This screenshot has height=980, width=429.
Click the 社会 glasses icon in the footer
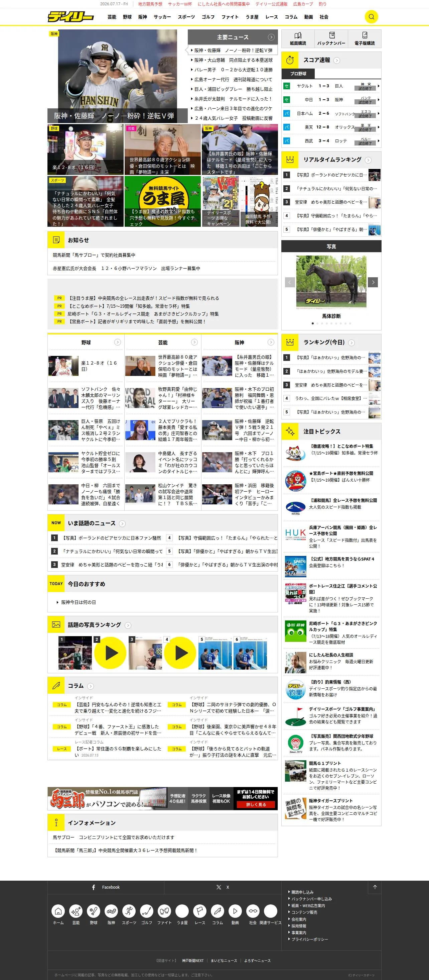click(x=253, y=911)
